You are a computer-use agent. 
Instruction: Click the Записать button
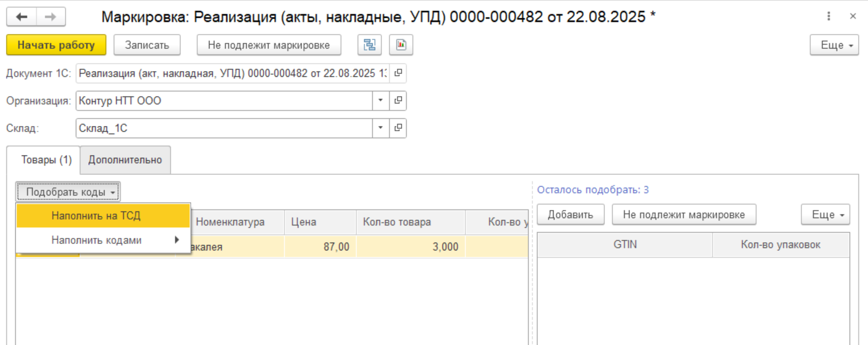(147, 45)
